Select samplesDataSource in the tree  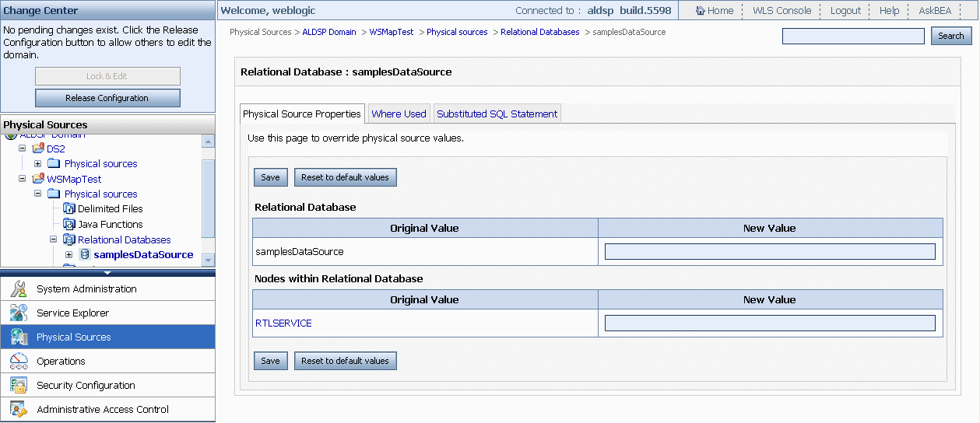click(x=143, y=254)
